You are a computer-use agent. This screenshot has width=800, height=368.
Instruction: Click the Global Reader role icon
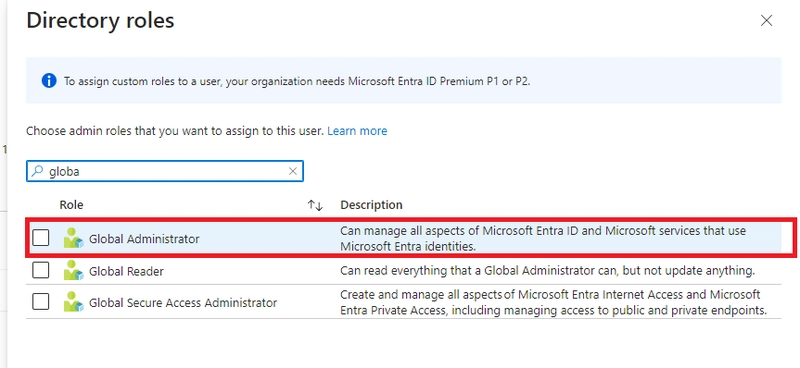(x=73, y=271)
